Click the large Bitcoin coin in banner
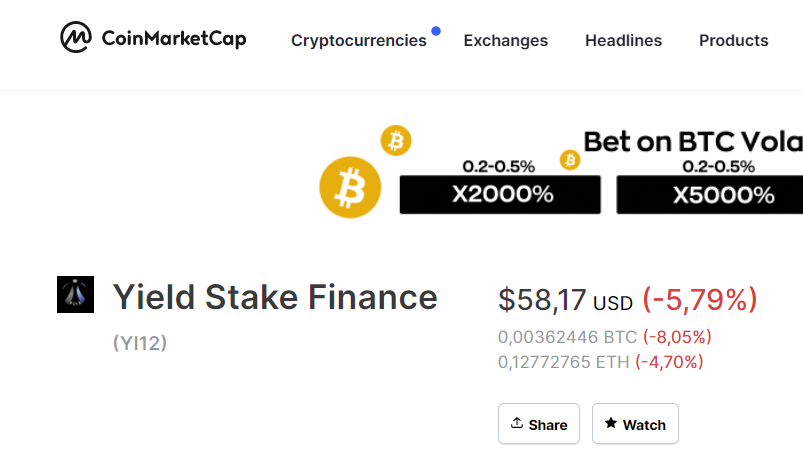The height and width of the screenshot is (453, 803). coord(350,187)
